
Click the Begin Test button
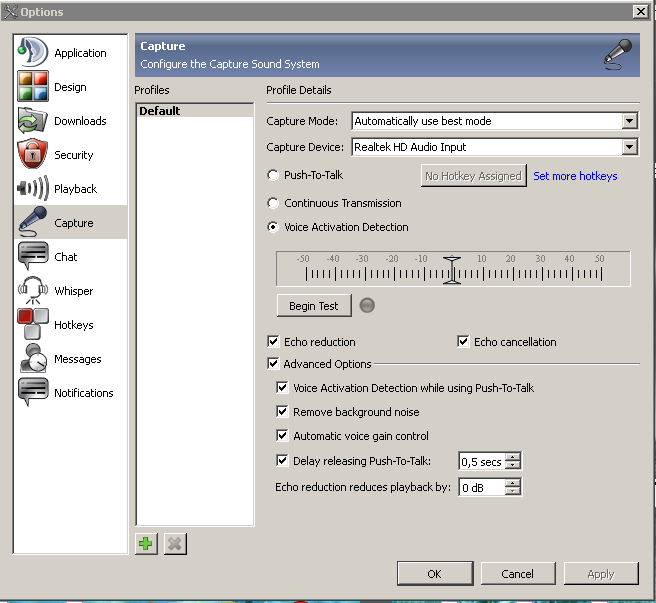[314, 306]
